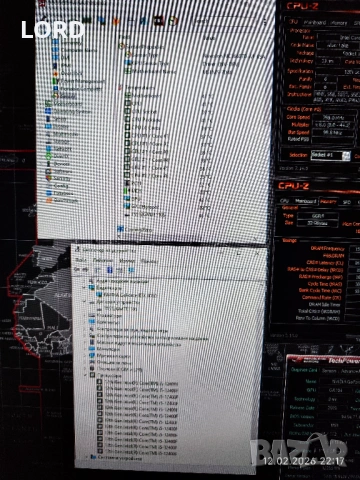Expand the Монитори node in Device Manager
360x480 pixels.
[85, 349]
